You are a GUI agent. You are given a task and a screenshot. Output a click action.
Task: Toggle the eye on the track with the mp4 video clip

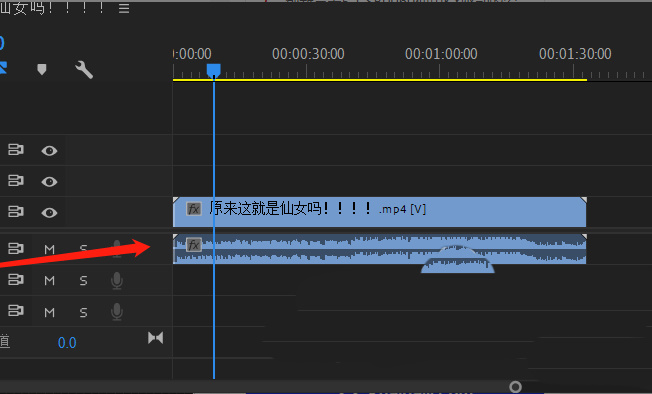[49, 213]
